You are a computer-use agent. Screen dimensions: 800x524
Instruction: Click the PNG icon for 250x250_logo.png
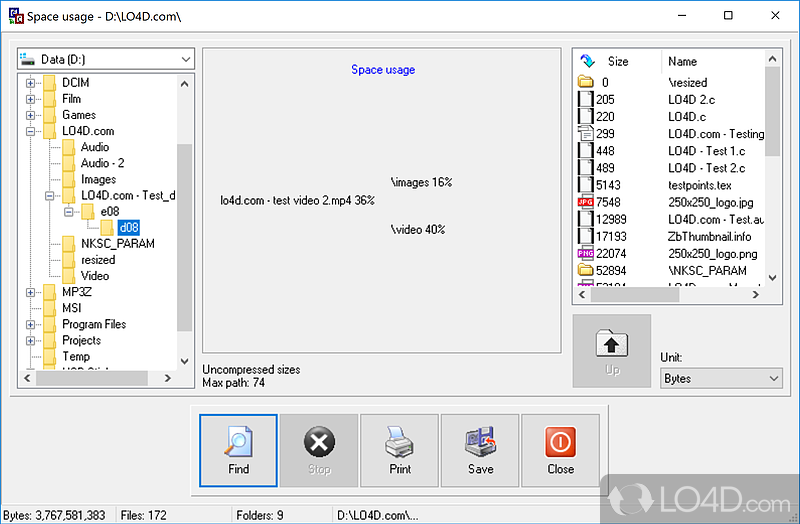(x=586, y=253)
